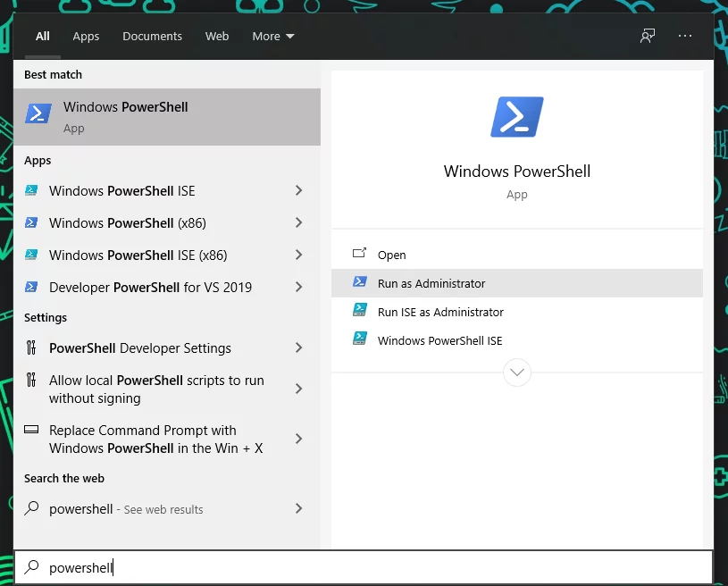
Task: Select the Windows PowerShell ISE (x86) result text
Action: [138, 255]
